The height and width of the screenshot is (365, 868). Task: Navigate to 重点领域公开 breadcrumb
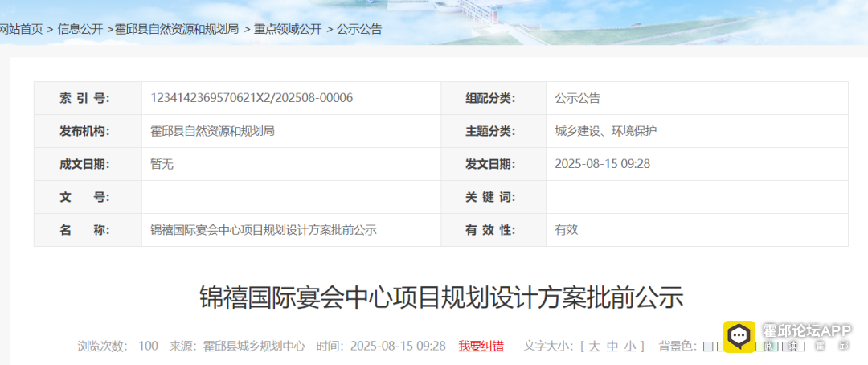point(288,29)
